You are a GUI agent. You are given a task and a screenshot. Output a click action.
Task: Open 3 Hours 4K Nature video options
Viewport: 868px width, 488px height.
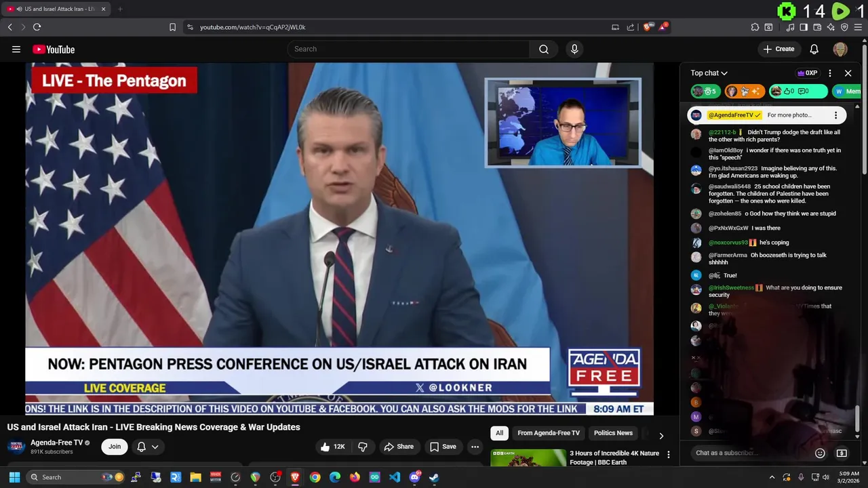click(x=668, y=455)
